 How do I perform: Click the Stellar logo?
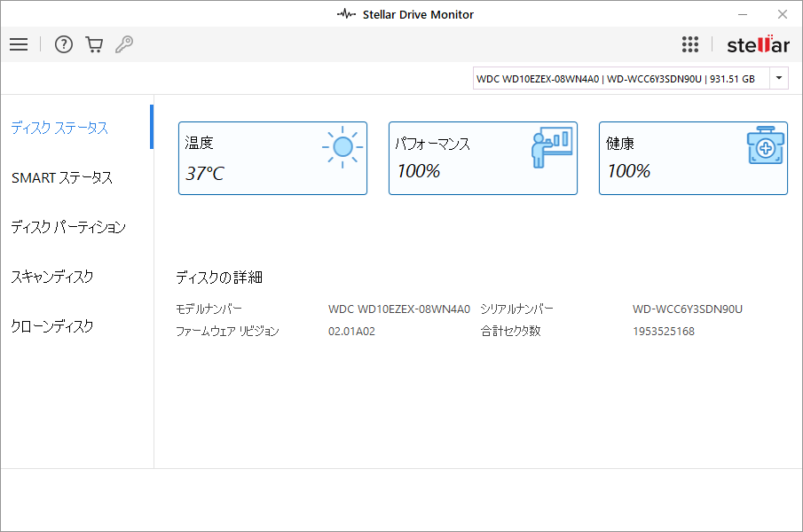click(x=758, y=45)
